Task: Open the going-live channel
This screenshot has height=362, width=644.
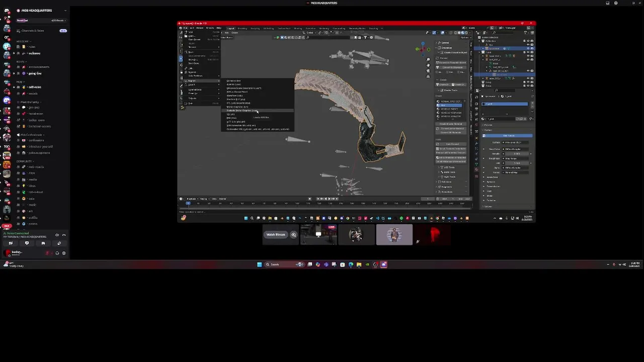Action: click(35, 73)
